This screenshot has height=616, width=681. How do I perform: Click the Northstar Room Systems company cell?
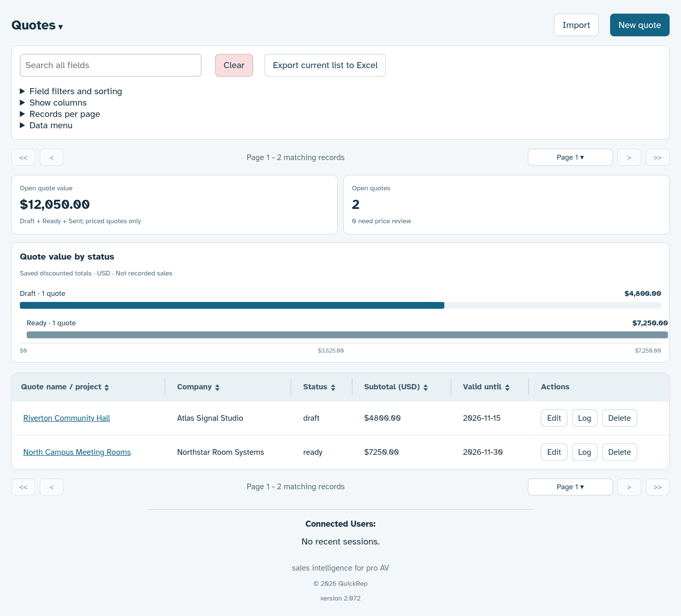[221, 452]
